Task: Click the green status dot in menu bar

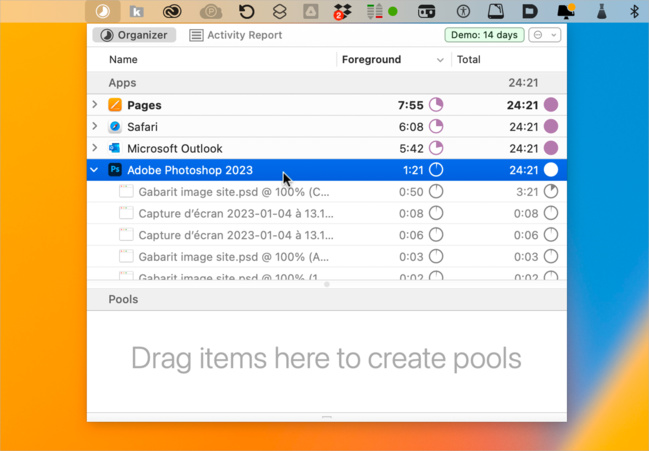Action: (x=393, y=12)
